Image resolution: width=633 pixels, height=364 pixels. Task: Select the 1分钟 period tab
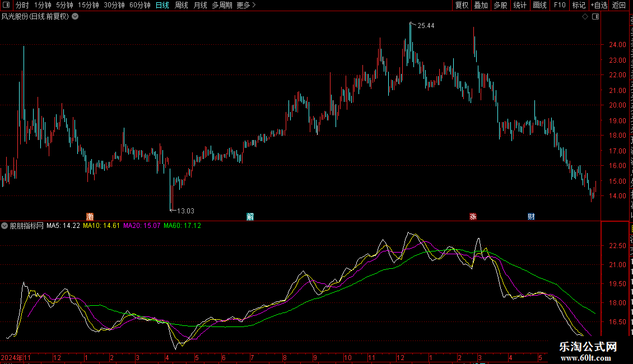click(x=43, y=5)
